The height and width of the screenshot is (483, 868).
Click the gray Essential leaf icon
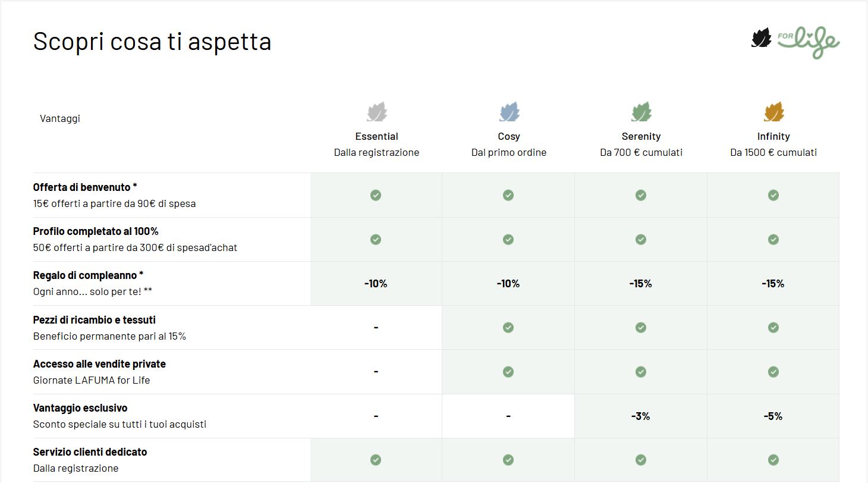[377, 112]
